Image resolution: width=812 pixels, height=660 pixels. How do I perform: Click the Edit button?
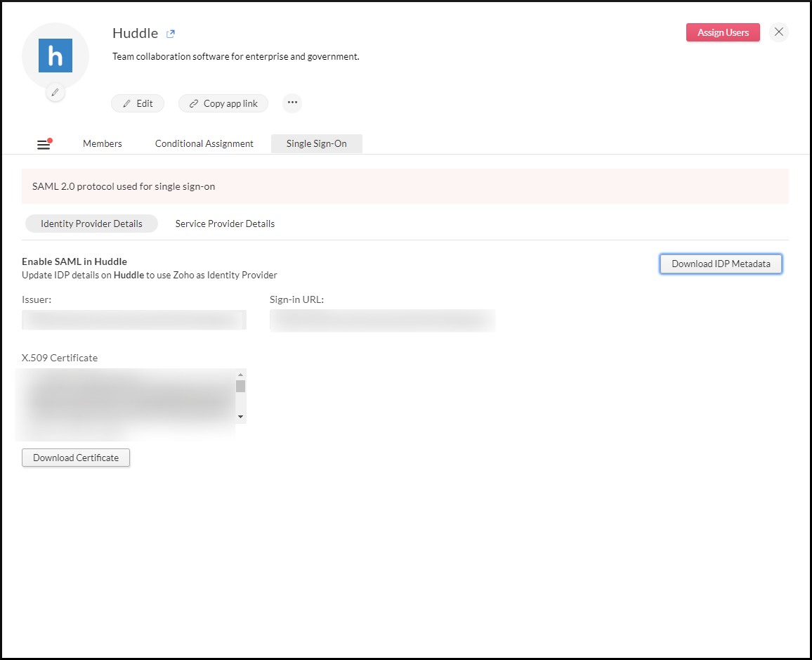(x=138, y=103)
